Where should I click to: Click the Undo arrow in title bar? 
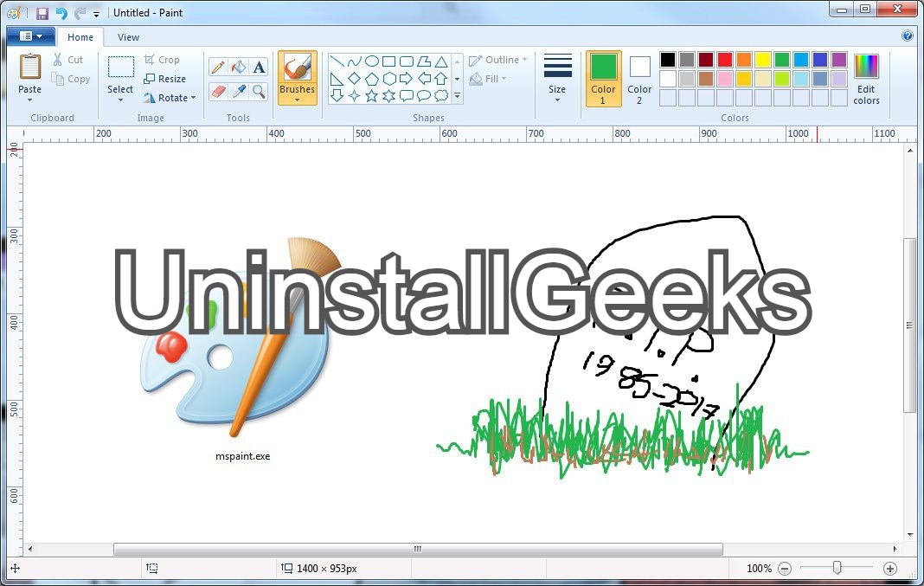61,13
